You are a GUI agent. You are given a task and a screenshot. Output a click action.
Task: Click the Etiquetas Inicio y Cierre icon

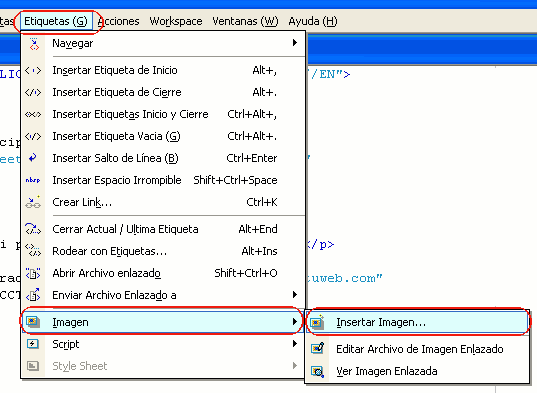click(33, 114)
